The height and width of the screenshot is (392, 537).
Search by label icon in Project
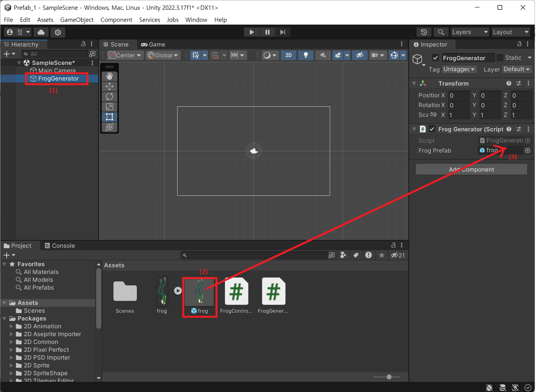pos(356,255)
